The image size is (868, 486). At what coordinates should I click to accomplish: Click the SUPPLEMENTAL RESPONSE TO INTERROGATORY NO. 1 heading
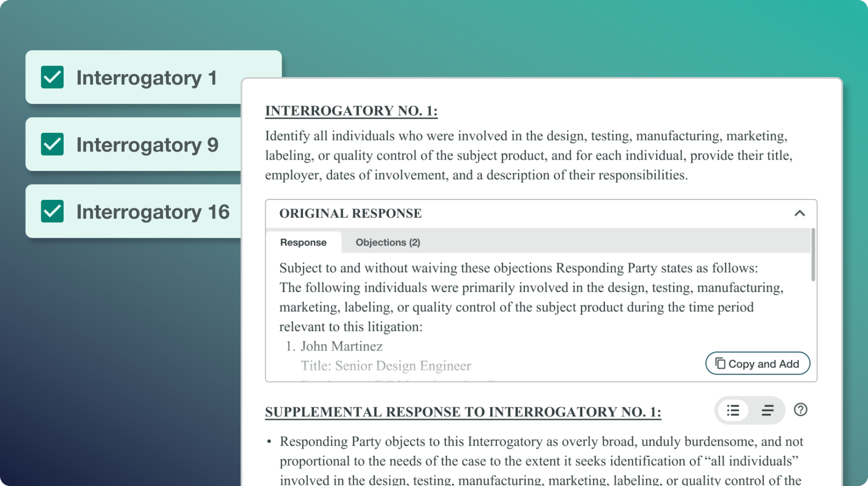(x=462, y=412)
